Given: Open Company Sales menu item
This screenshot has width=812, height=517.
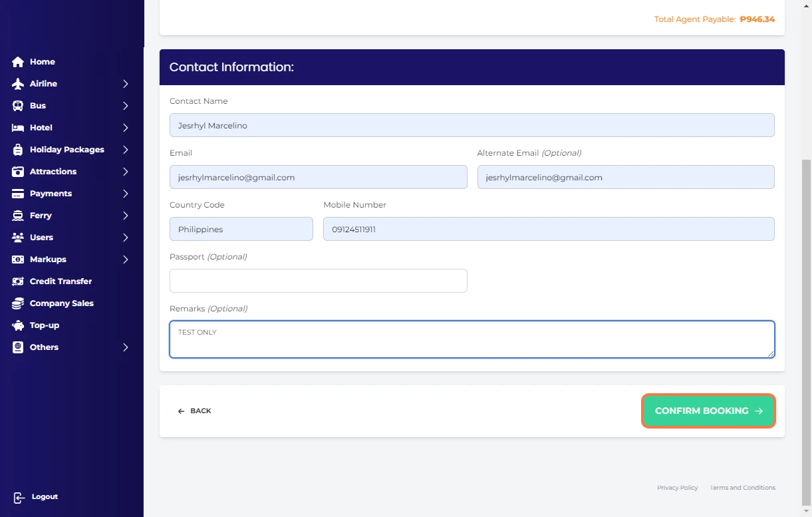Looking at the screenshot, I should 61,303.
